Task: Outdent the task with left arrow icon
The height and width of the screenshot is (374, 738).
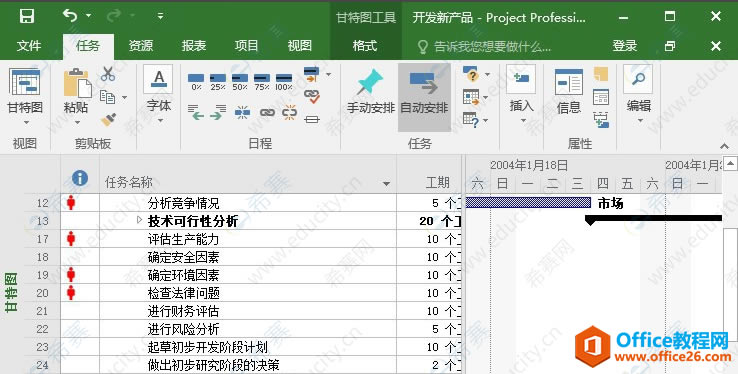Action: tap(196, 112)
